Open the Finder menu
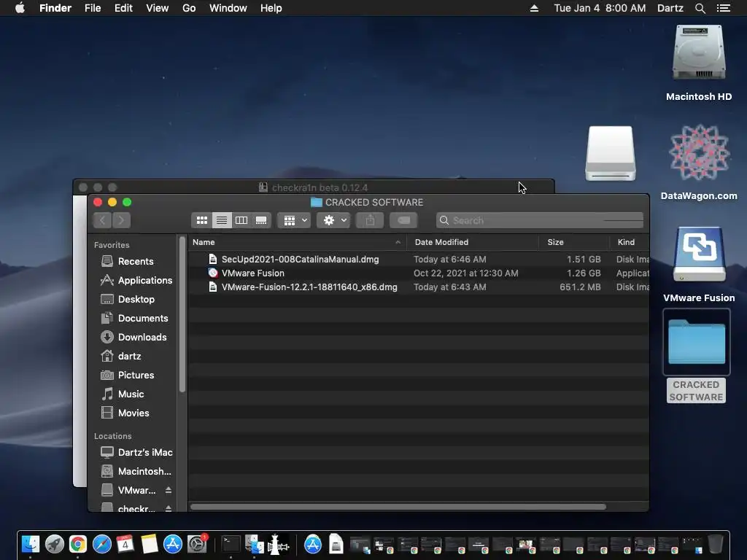This screenshot has height=560, width=747. [55, 8]
